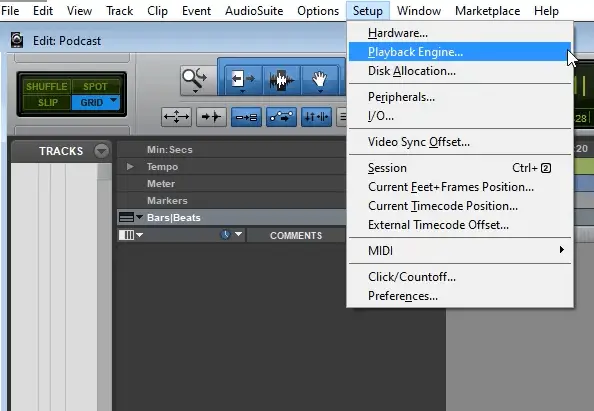Screen dimensions: 594x411
Task: Expand the MIDI submenu arrow
Action: [562, 250]
